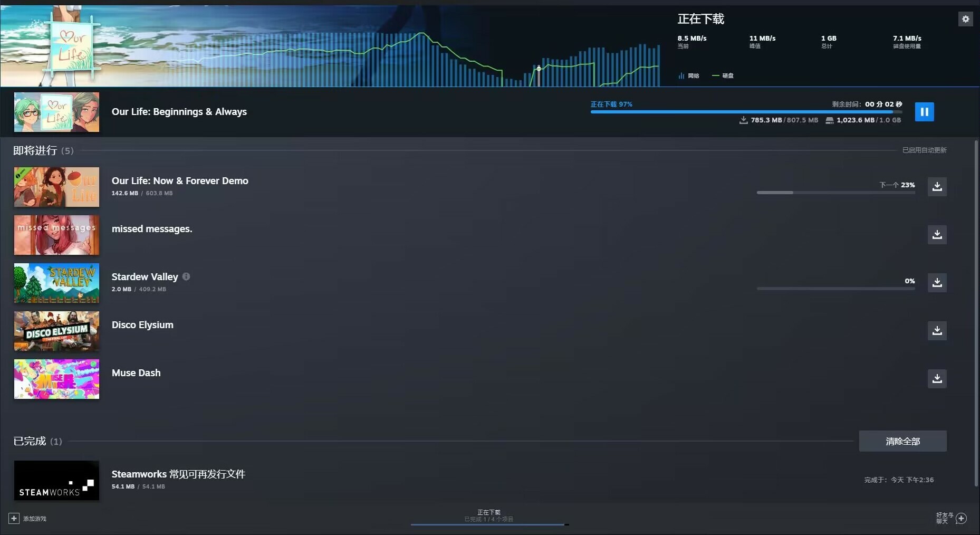
Task: Click the Our Life: Now & Forever Demo title
Action: pyautogui.click(x=180, y=180)
